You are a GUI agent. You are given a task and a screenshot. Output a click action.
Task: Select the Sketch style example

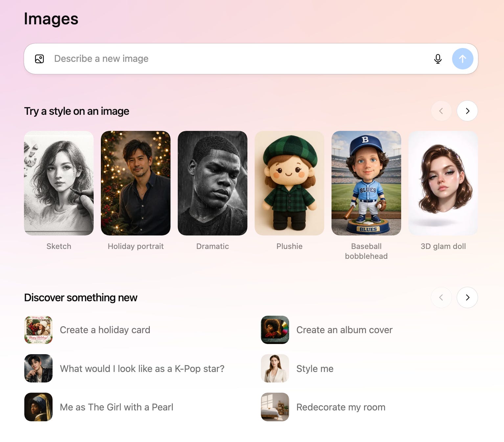pyautogui.click(x=58, y=183)
